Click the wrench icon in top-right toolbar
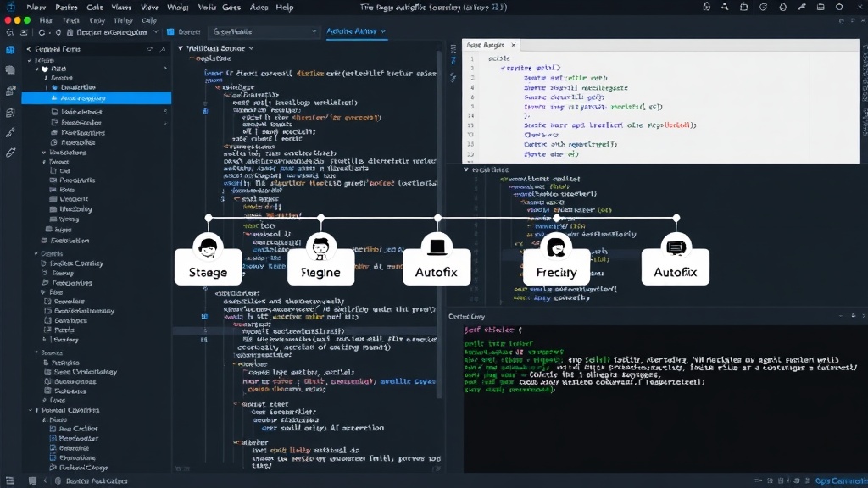This screenshot has width=868, height=488. pos(802,7)
